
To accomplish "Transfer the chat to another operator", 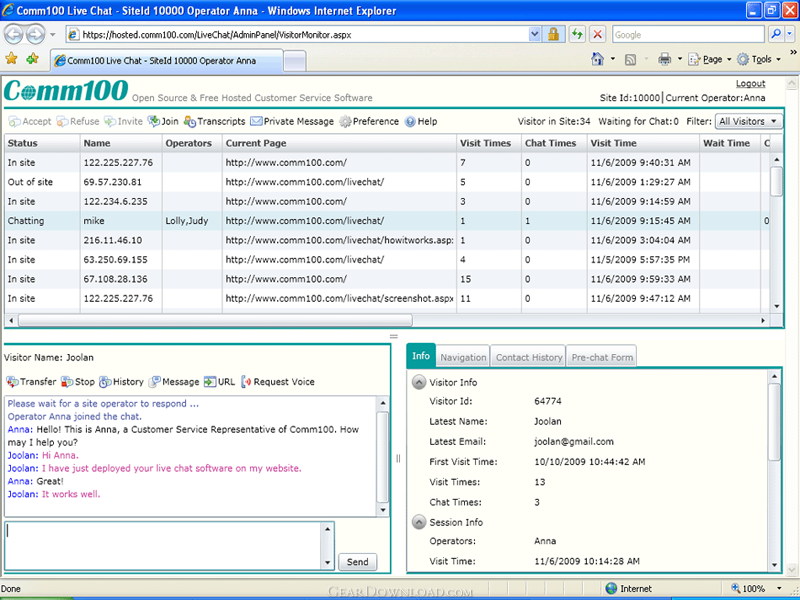I will tap(31, 382).
